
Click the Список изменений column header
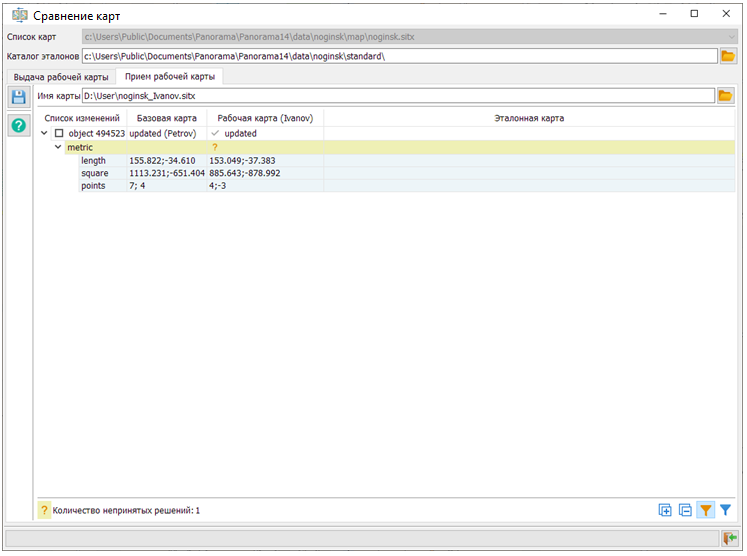pyautogui.click(x=82, y=118)
